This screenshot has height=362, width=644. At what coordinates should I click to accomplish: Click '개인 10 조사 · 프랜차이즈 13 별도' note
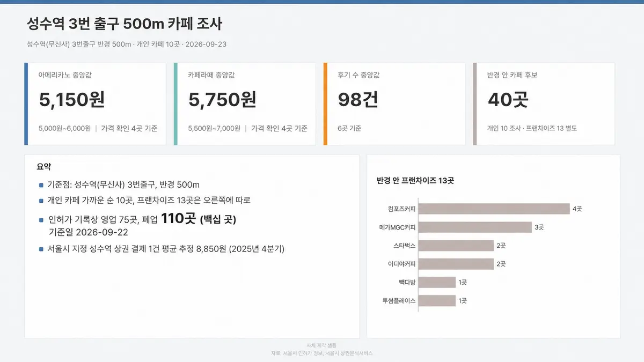[532, 129]
